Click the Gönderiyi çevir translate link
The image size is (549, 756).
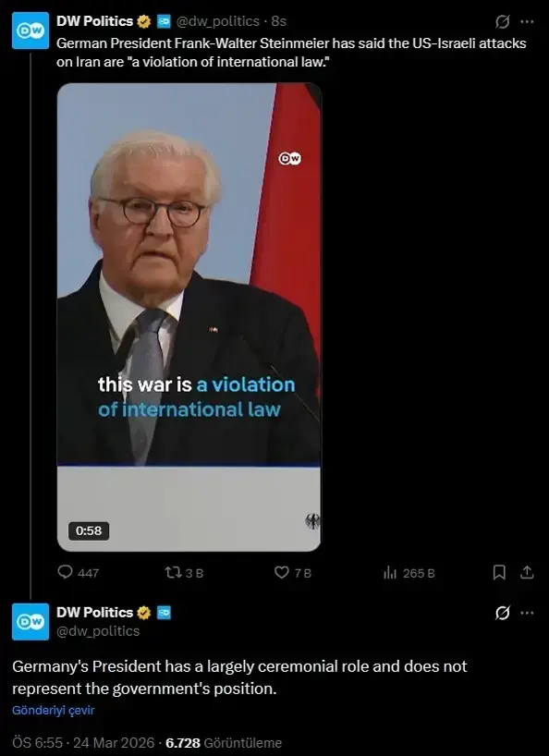click(x=53, y=710)
